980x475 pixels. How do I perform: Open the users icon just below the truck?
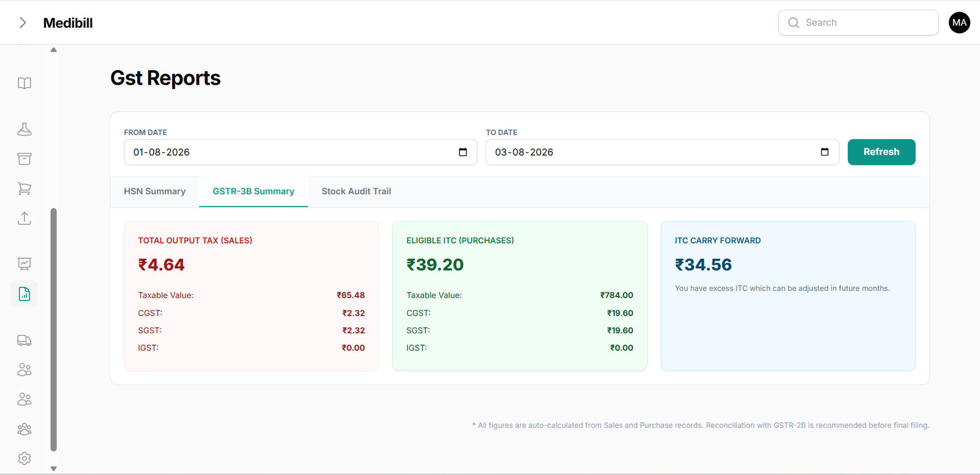click(24, 370)
